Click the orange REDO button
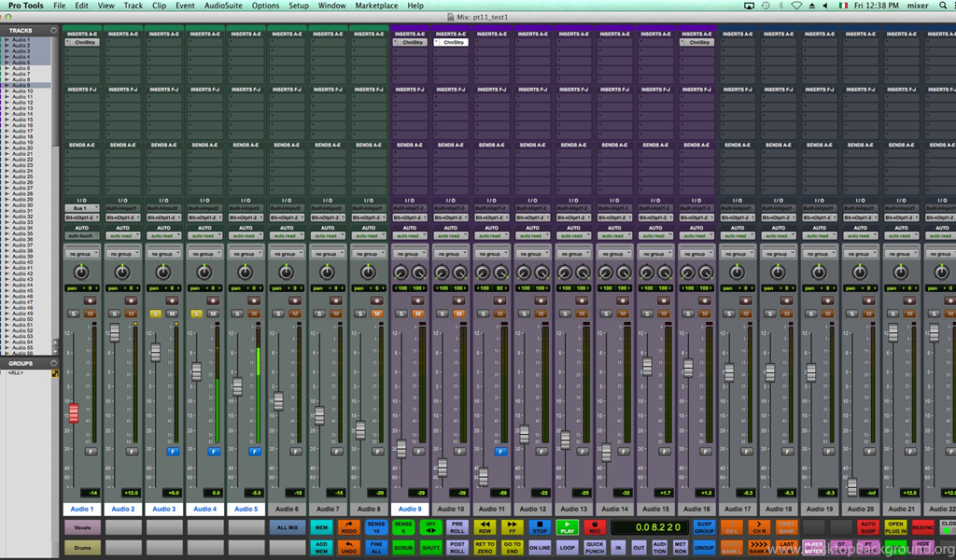956x560 pixels. click(348, 528)
